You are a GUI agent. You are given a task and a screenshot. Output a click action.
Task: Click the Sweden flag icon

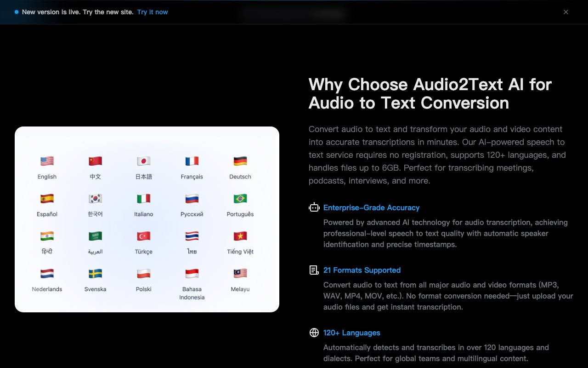(x=95, y=274)
